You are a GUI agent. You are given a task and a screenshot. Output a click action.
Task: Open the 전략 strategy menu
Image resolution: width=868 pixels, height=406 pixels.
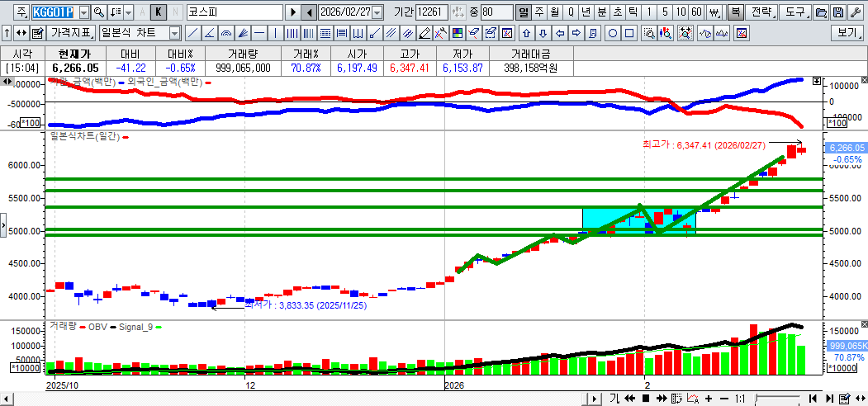[762, 12]
